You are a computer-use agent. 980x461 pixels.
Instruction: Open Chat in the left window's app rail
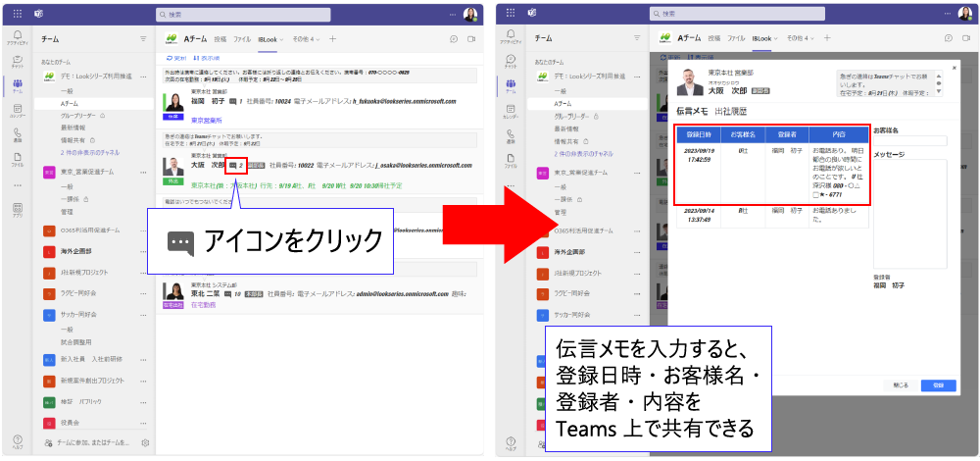point(17,63)
